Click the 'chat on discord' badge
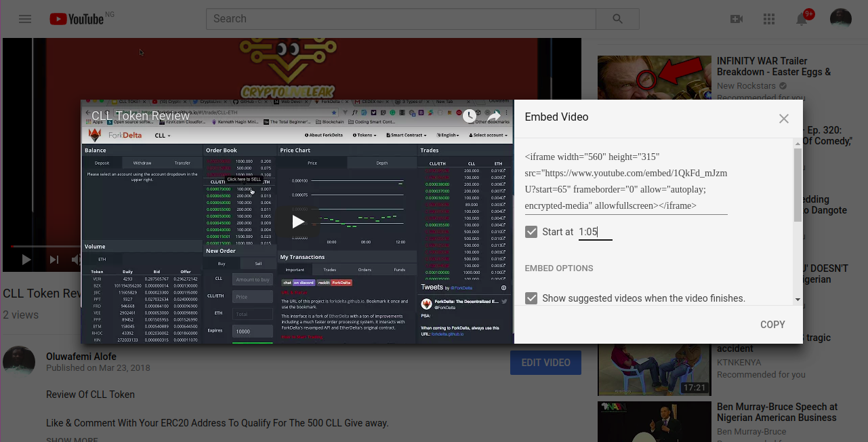868x442 pixels. point(298,283)
